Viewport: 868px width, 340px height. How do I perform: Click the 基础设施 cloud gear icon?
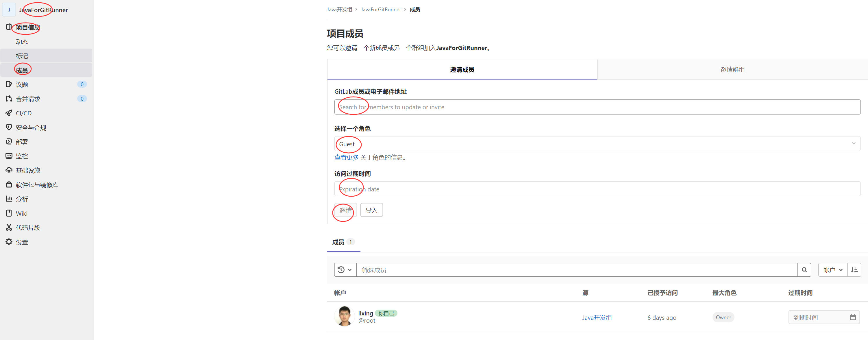(x=9, y=170)
